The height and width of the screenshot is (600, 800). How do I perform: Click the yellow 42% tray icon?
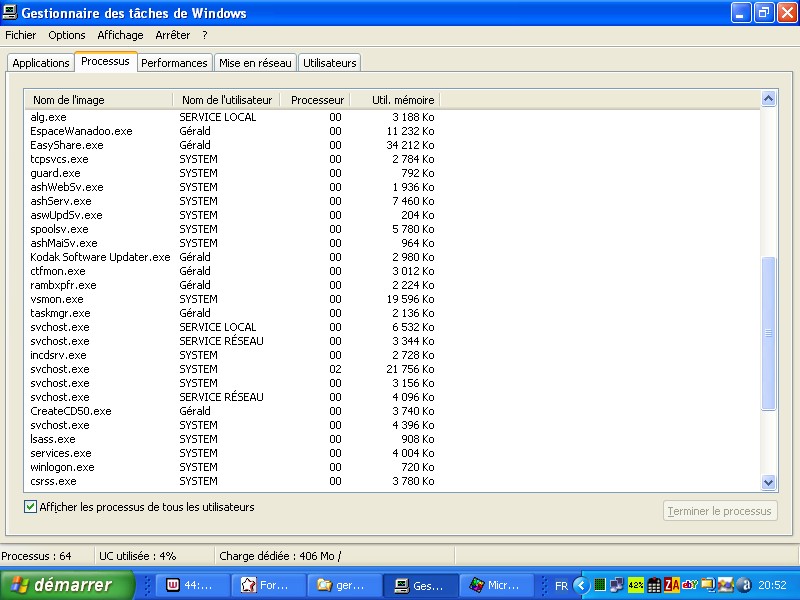click(636, 585)
